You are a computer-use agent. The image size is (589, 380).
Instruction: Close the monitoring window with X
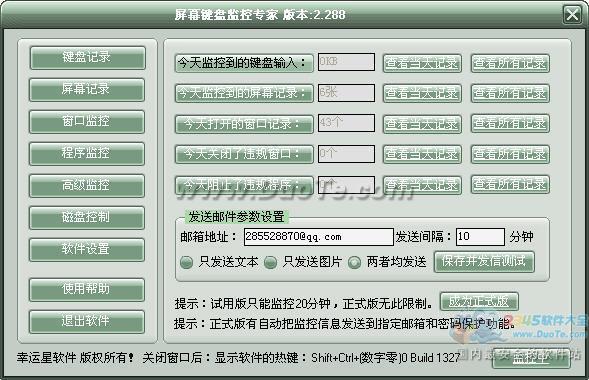(572, 15)
